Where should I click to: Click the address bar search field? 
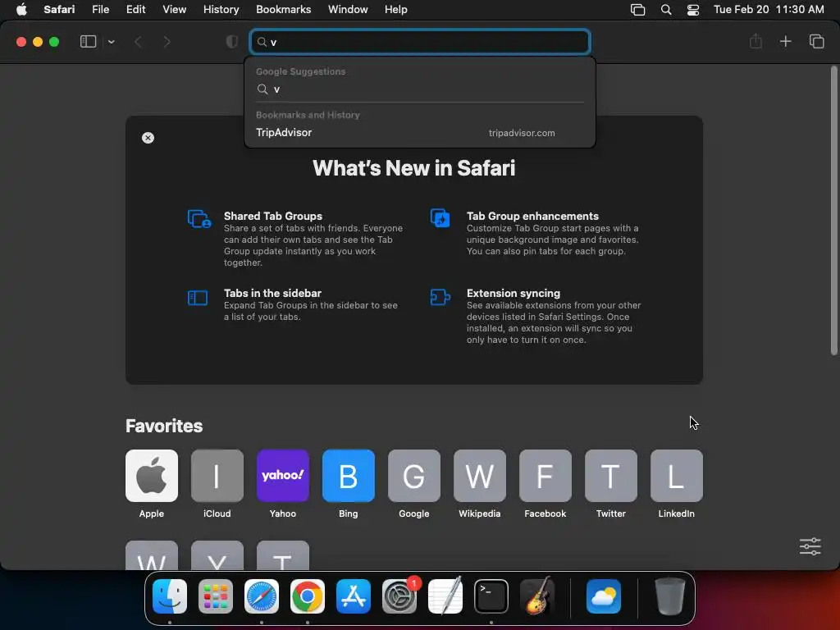[x=420, y=42]
